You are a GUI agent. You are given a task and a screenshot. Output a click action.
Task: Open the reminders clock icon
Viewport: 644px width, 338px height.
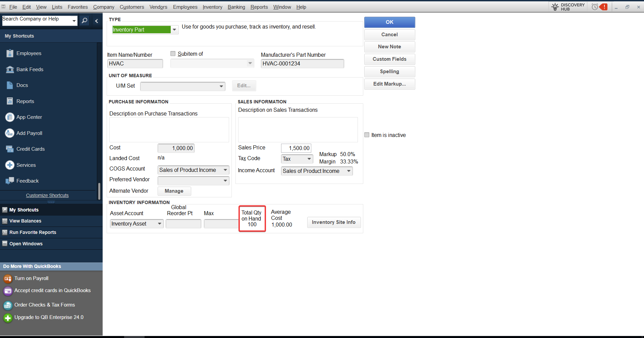(x=595, y=7)
